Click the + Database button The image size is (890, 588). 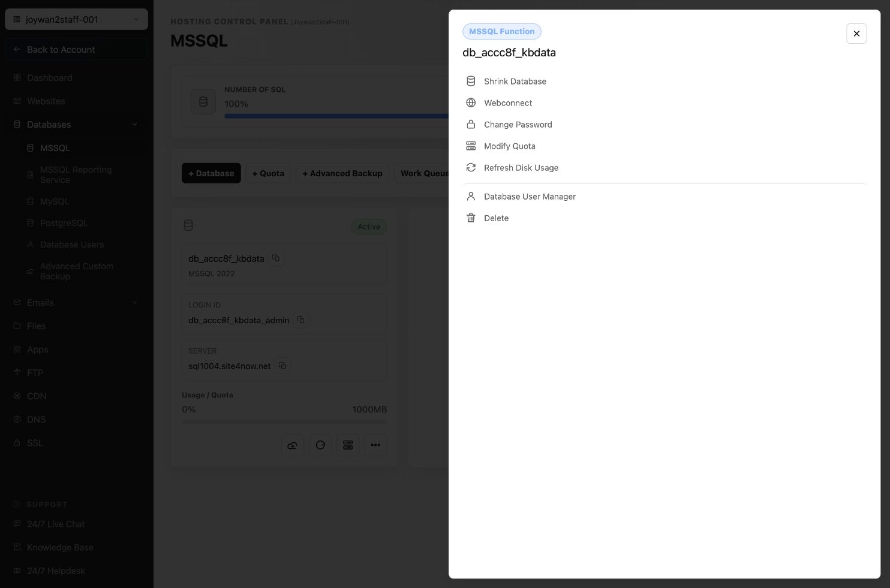pos(211,173)
